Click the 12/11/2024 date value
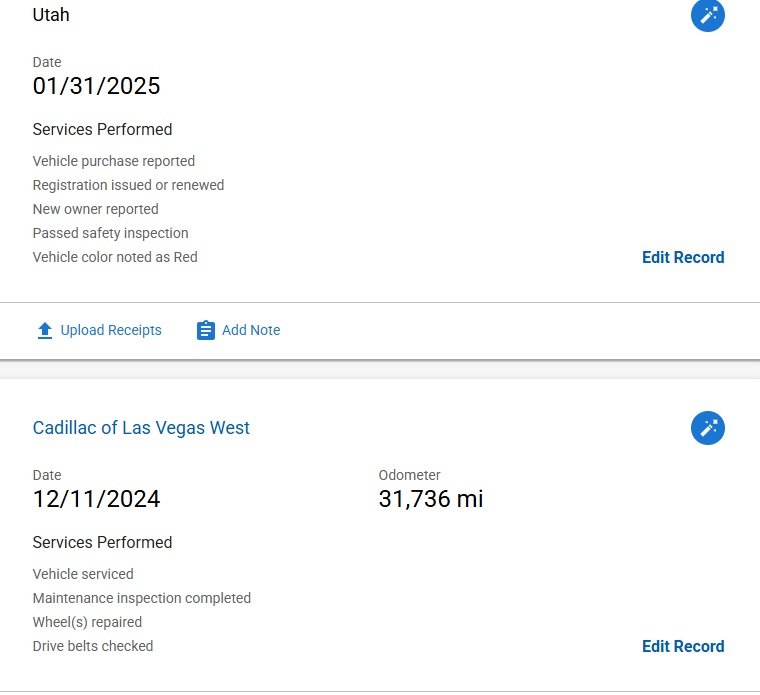This screenshot has width=760, height=695. [96, 499]
